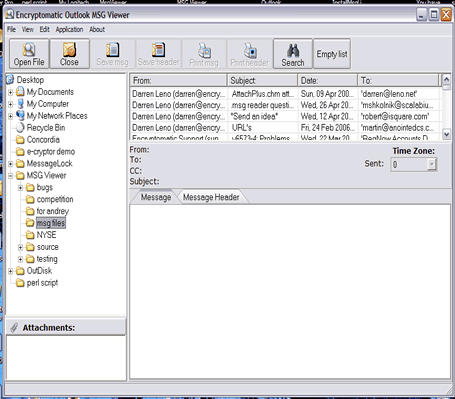
Task: Sort by the Subject column header
Action: (x=262, y=81)
